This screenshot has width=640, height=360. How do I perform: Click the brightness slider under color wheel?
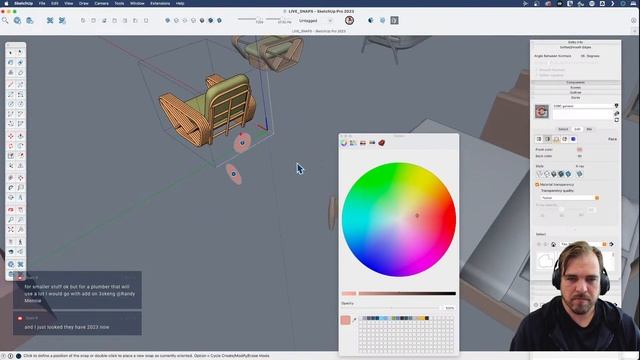coord(407,293)
